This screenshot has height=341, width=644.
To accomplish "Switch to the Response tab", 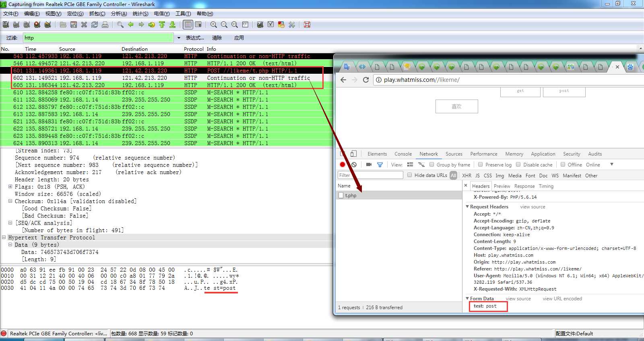I will pos(524,186).
